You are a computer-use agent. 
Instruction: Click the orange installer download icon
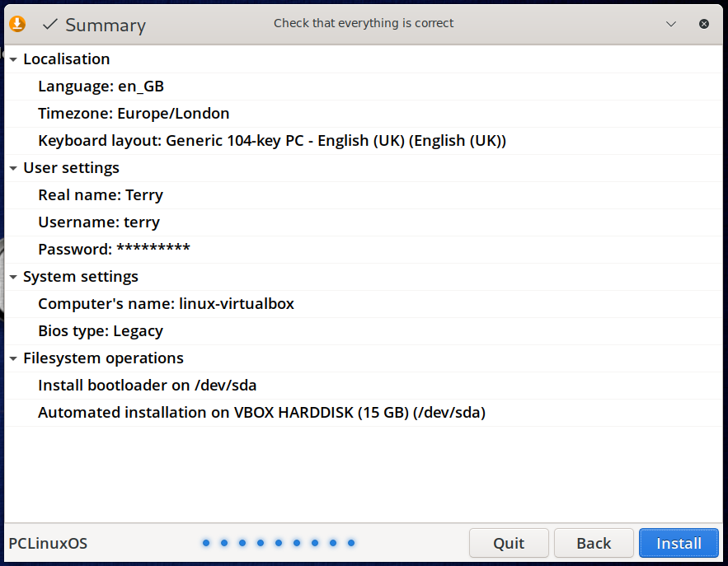17,24
